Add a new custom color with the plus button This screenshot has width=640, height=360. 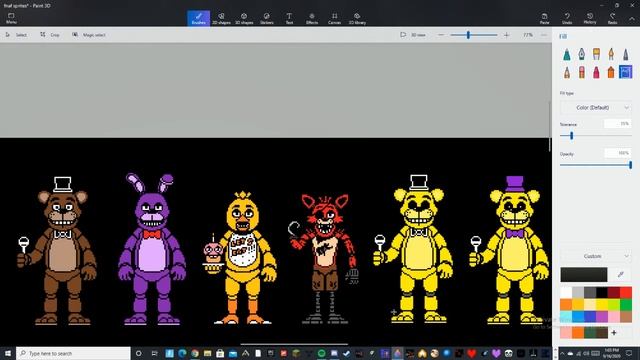614,333
